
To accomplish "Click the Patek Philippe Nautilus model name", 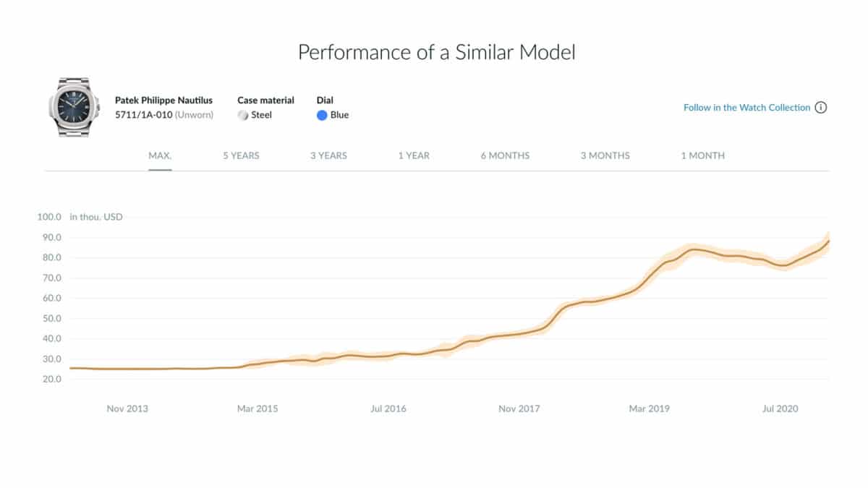I will [x=163, y=100].
